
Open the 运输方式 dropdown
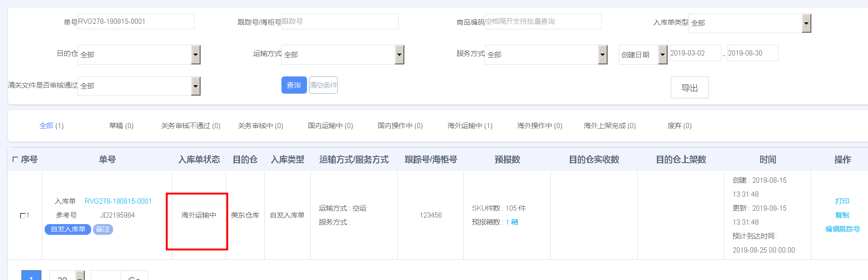[342, 55]
